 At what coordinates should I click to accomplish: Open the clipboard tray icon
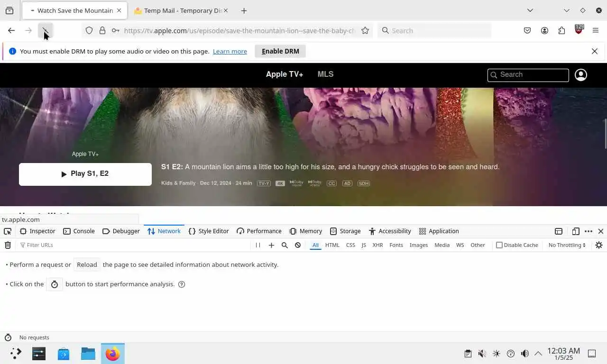[468, 354]
